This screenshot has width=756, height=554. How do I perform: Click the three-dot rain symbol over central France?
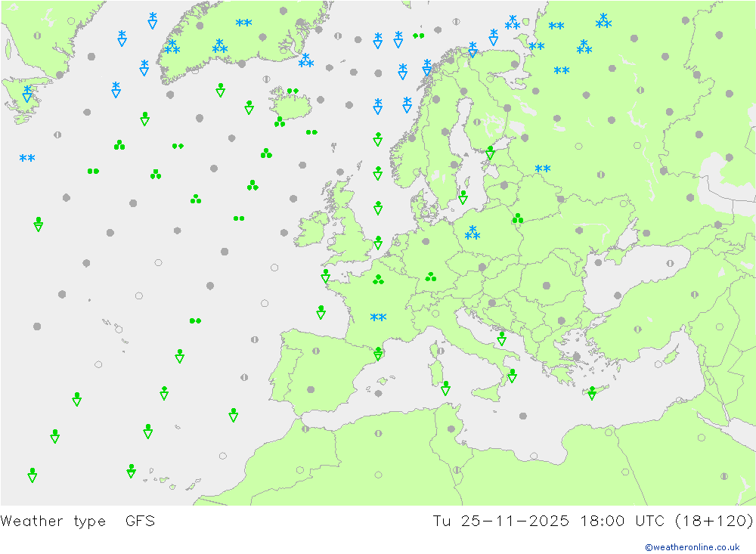click(x=379, y=280)
